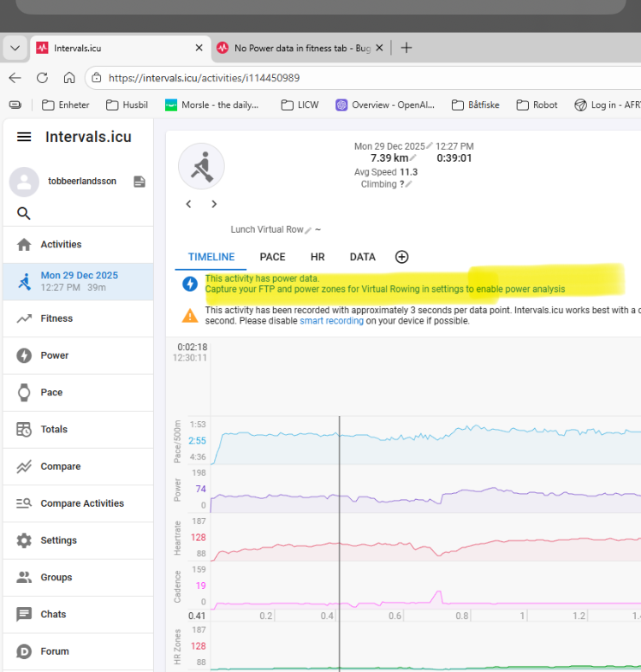Reload the page with browser refresh icon
Image resolution: width=641 pixels, height=672 pixels.
42,78
